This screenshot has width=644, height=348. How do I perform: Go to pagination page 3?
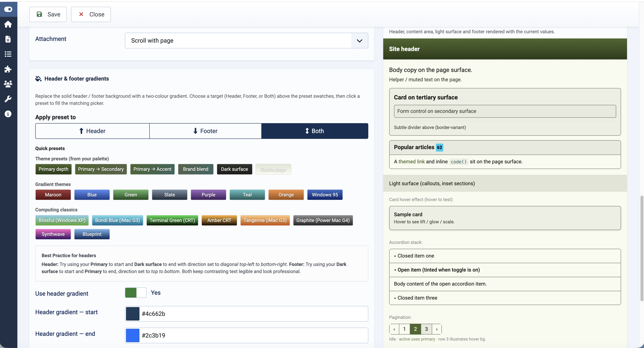pyautogui.click(x=426, y=329)
